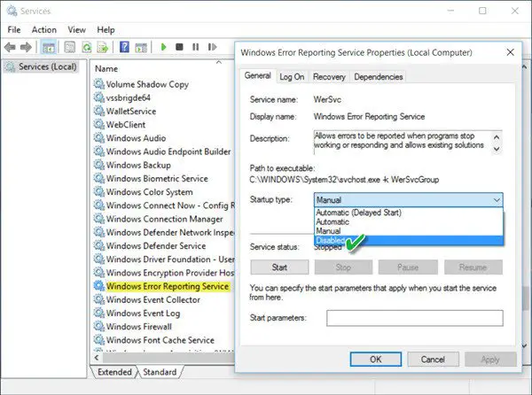Open the Help question-mark toolbar icon
The height and width of the screenshot is (395, 532).
[x=124, y=47]
